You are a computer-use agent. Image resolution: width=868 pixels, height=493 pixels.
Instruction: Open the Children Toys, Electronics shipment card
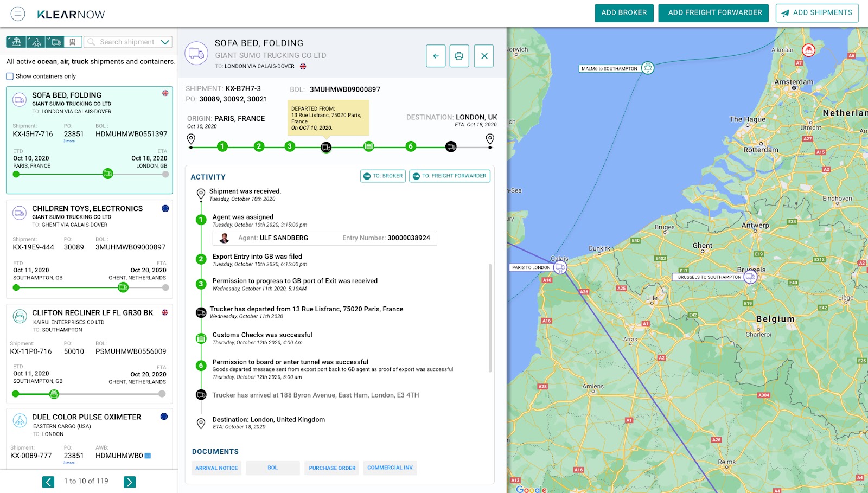pos(90,249)
